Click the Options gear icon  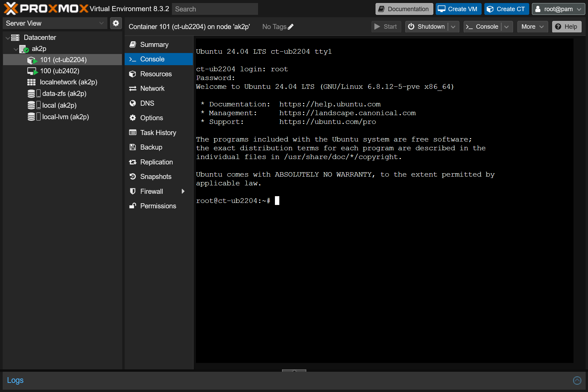(x=133, y=118)
